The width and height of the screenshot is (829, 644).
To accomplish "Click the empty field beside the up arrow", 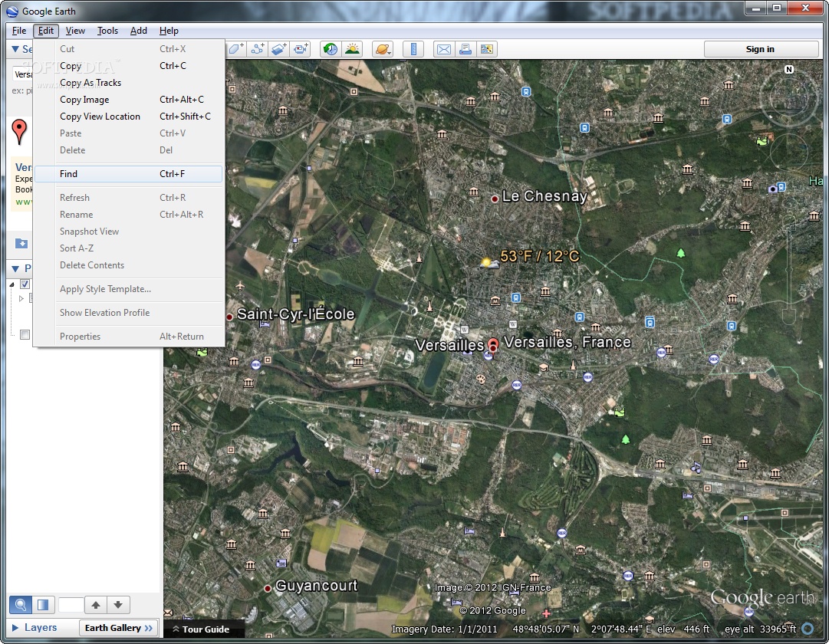I will coord(71,604).
